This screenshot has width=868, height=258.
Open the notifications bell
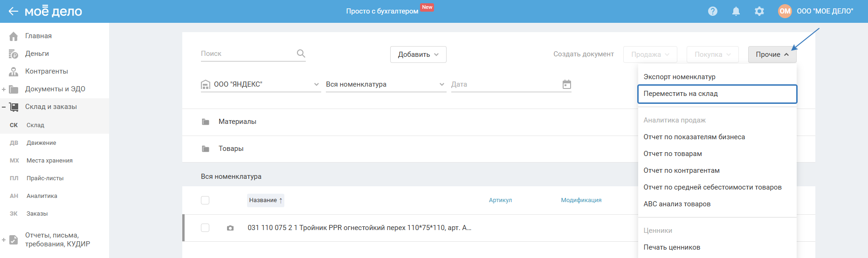736,11
